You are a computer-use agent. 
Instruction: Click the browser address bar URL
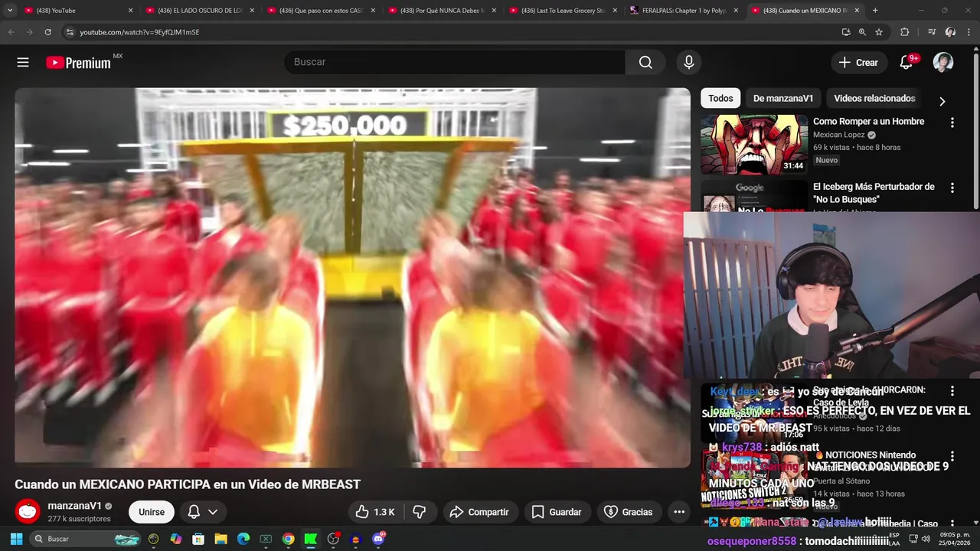pyautogui.click(x=139, y=32)
